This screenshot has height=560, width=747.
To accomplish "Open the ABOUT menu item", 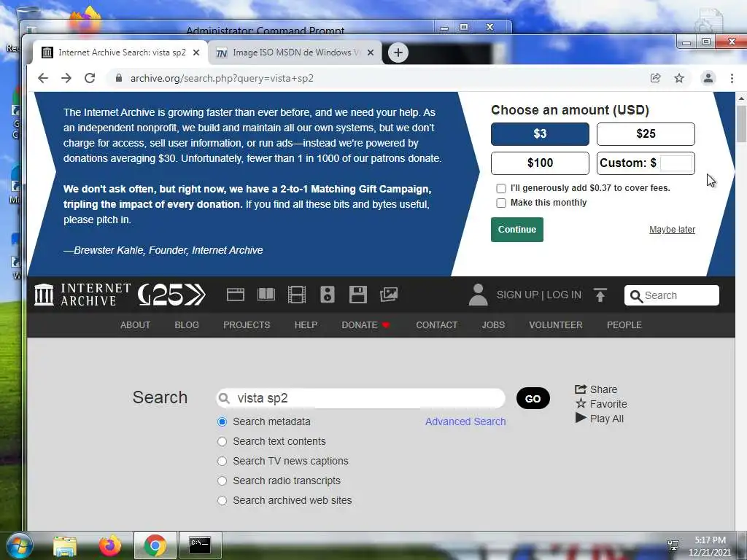I will tap(135, 324).
